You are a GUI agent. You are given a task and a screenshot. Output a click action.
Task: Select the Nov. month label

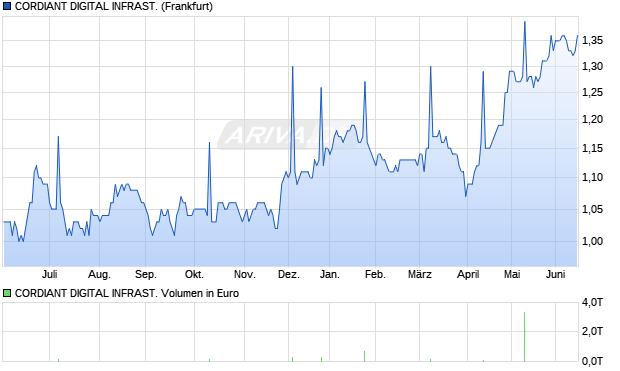point(244,274)
